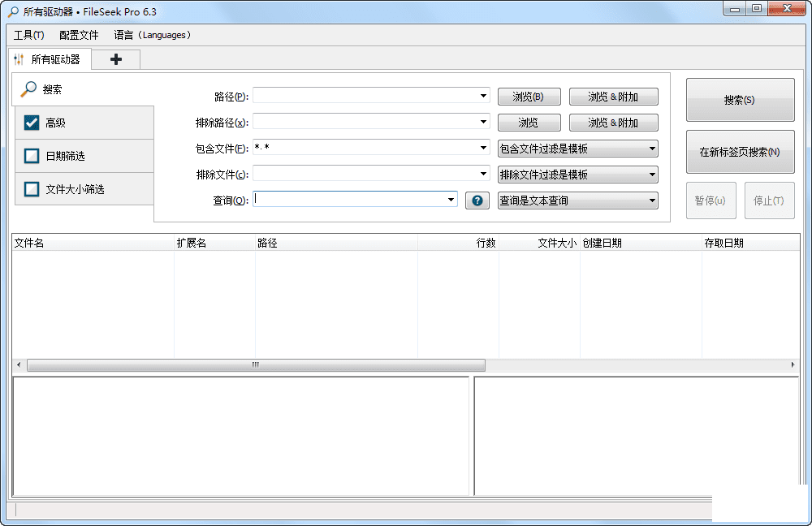The image size is (812, 526).
Task: Expand the 路径 path dropdown
Action: [x=483, y=97]
